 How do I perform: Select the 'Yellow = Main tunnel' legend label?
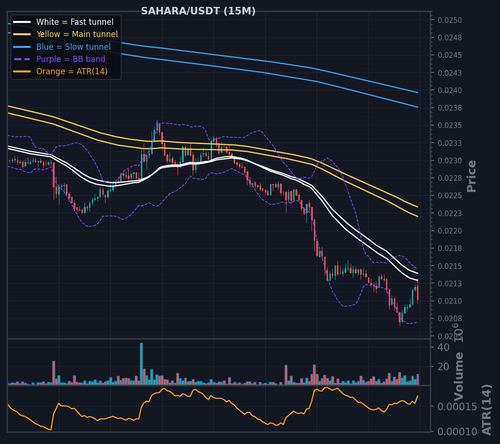coord(77,34)
